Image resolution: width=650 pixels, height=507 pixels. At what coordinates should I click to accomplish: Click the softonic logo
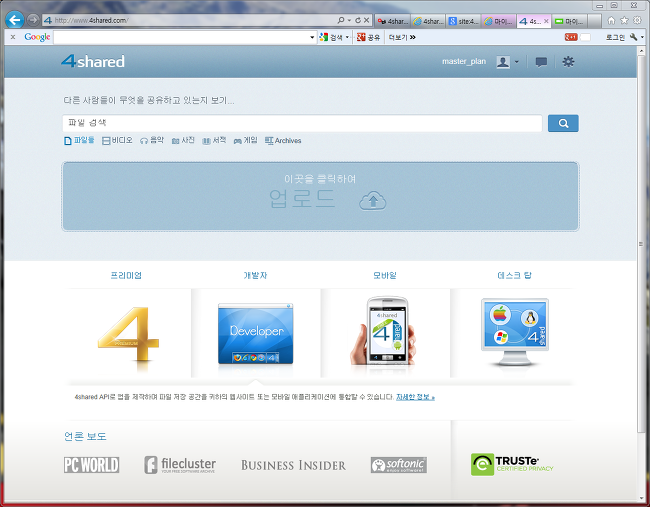(399, 465)
